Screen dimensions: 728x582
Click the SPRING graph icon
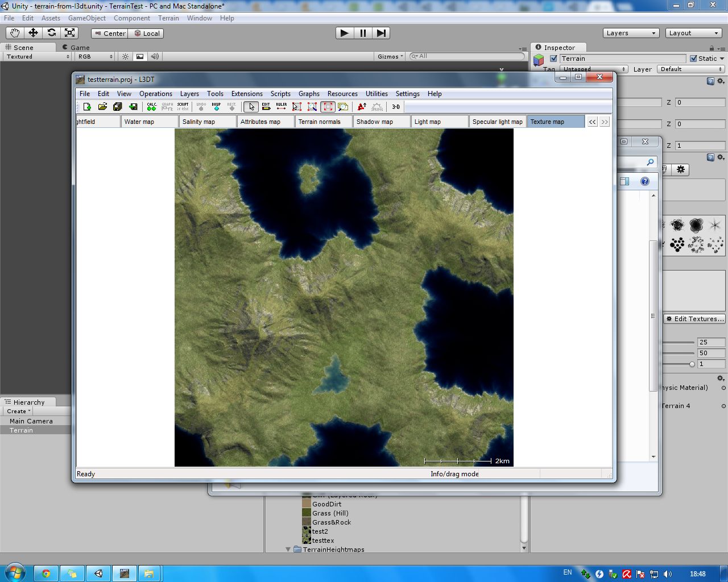[x=377, y=106]
